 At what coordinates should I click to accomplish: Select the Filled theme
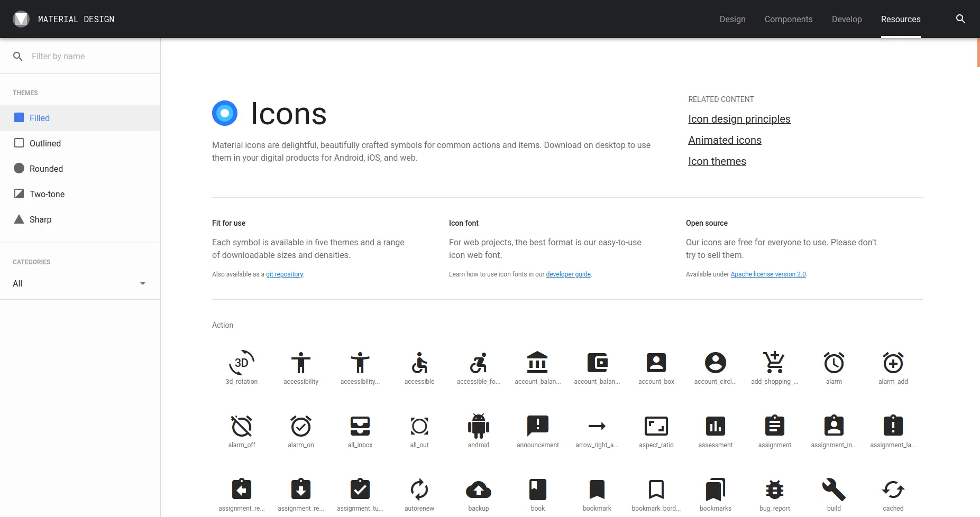tap(80, 118)
